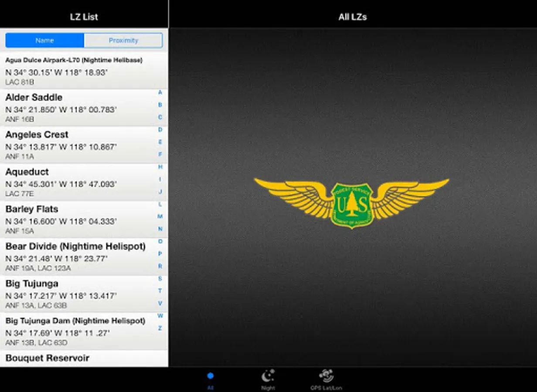Screen dimensions: 537x392
Task: Jump to index letter F
Action: pyautogui.click(x=160, y=154)
